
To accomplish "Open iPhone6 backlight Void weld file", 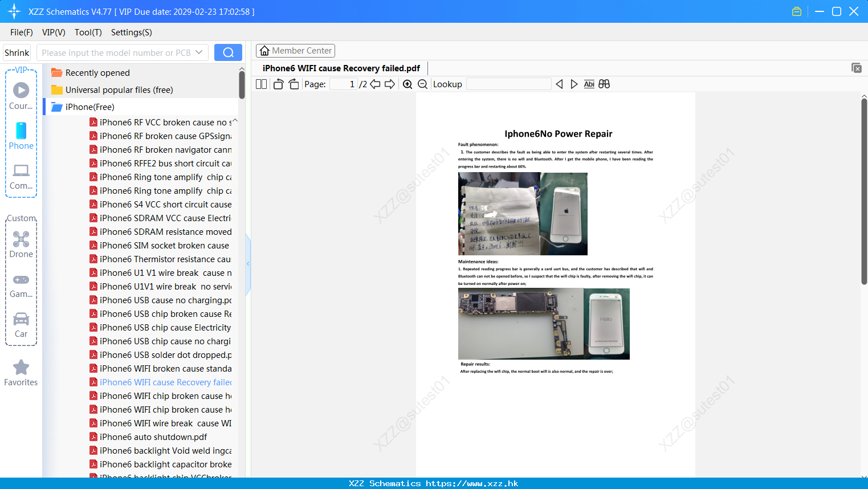I will 161,450.
